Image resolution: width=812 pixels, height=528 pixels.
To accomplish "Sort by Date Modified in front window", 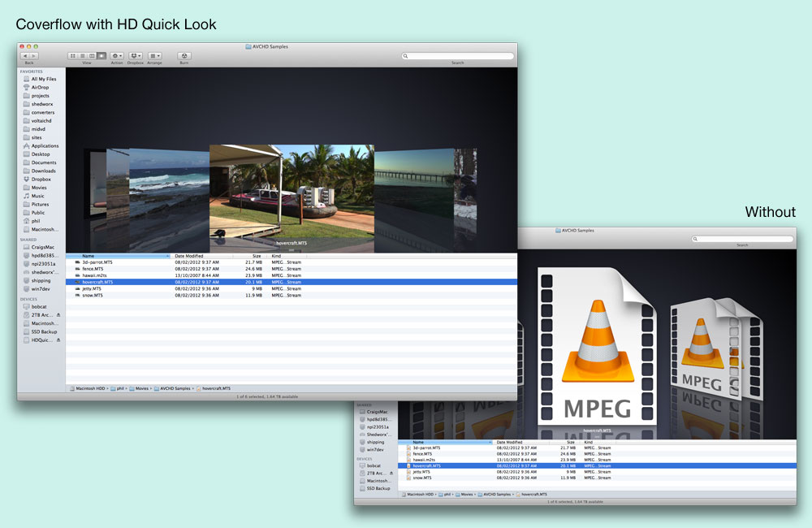I will coord(202,256).
